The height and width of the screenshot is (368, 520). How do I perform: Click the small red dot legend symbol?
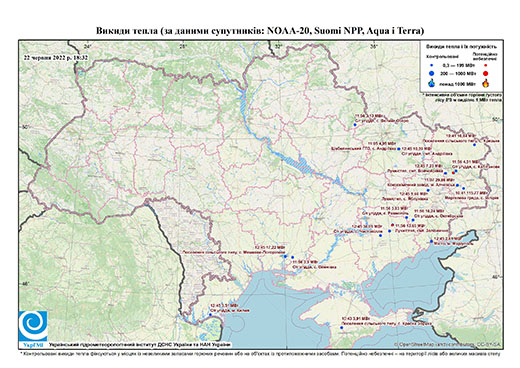point(485,66)
